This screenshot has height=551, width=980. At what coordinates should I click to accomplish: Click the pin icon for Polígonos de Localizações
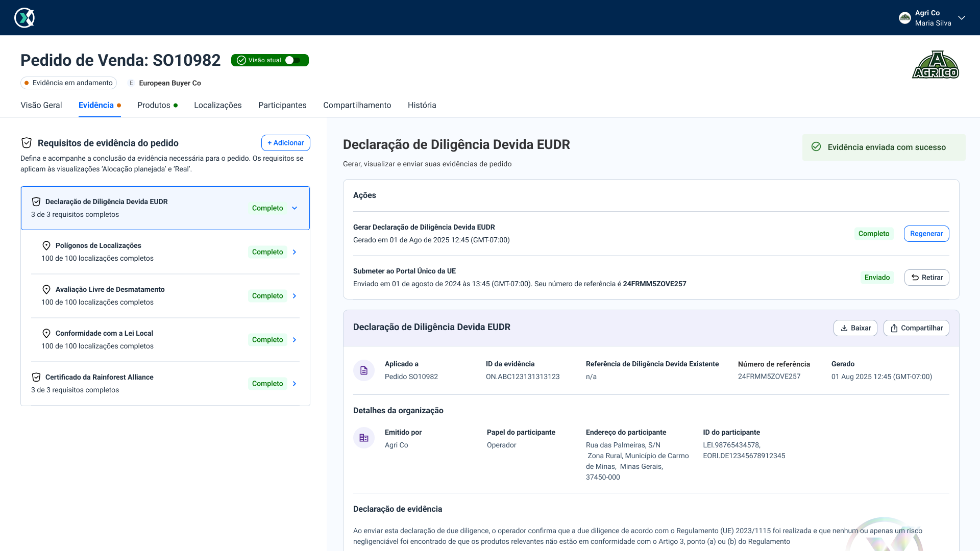[x=46, y=245]
